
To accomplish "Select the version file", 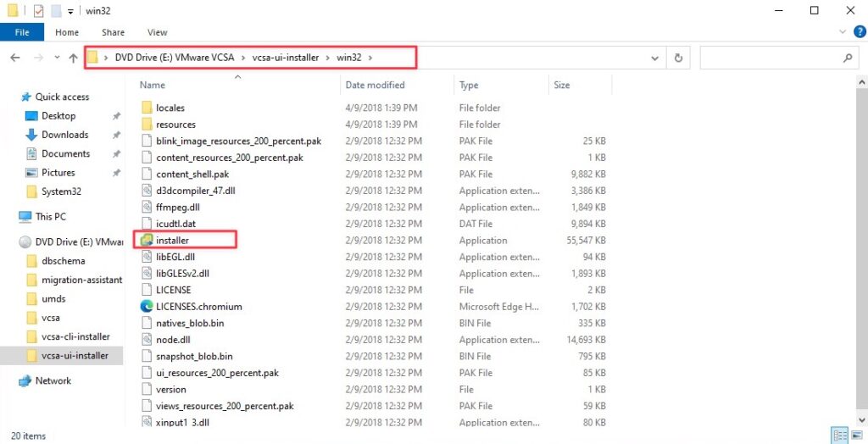I will (x=171, y=389).
